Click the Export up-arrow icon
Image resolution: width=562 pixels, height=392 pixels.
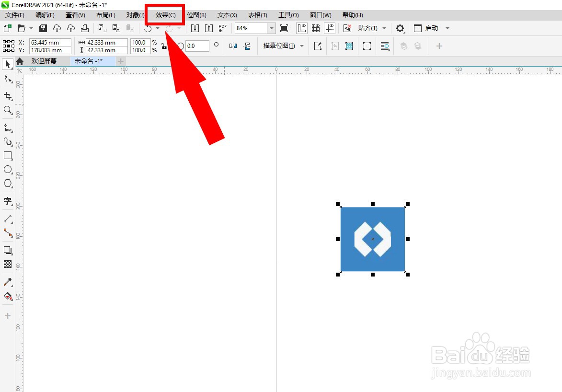point(209,28)
